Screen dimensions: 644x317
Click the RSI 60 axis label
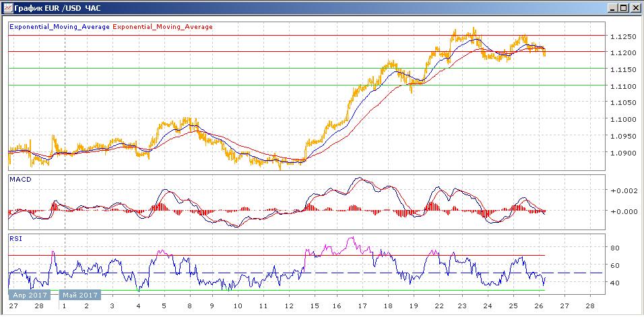[616, 265]
